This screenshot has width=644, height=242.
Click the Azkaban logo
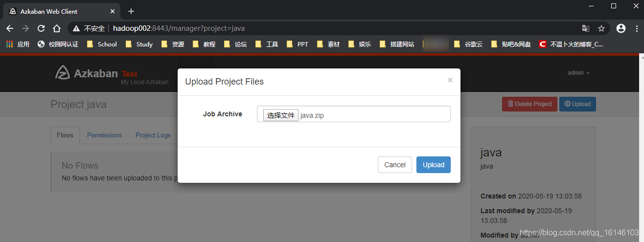coord(86,73)
